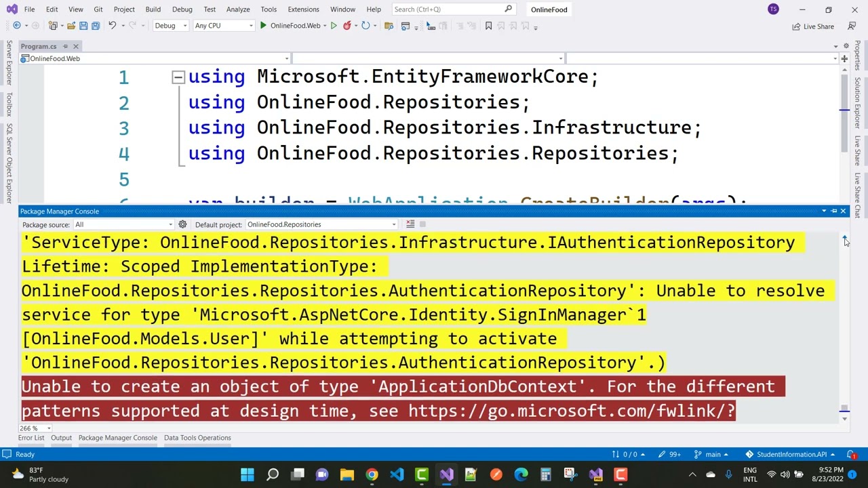Open the Toolbox side tab
The height and width of the screenshot is (488, 868).
(x=9, y=104)
